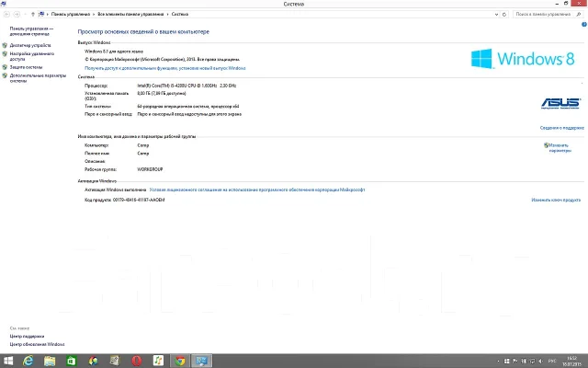This screenshot has height=368, width=588.
Task: Open the Action Center flag tray icon
Action: pos(515,362)
